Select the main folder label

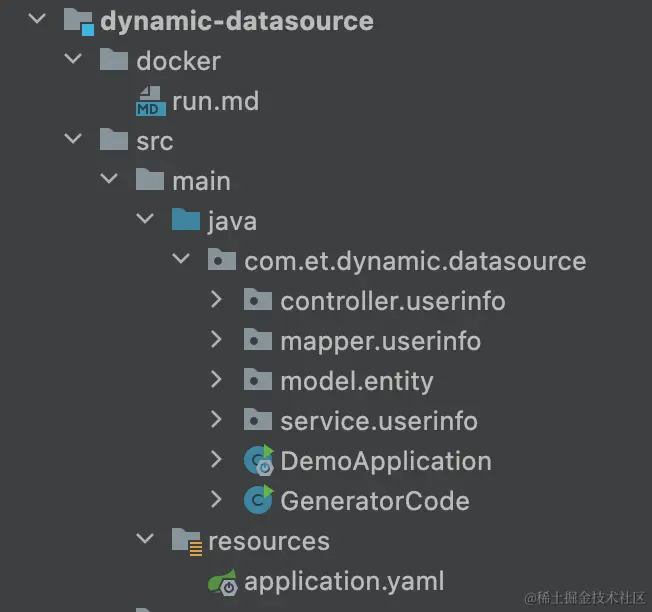(201, 181)
